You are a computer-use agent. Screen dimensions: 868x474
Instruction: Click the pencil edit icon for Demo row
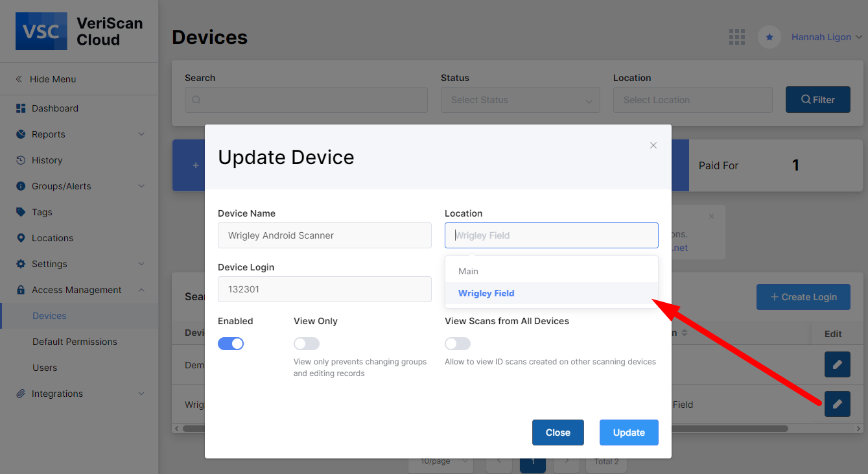coord(838,364)
